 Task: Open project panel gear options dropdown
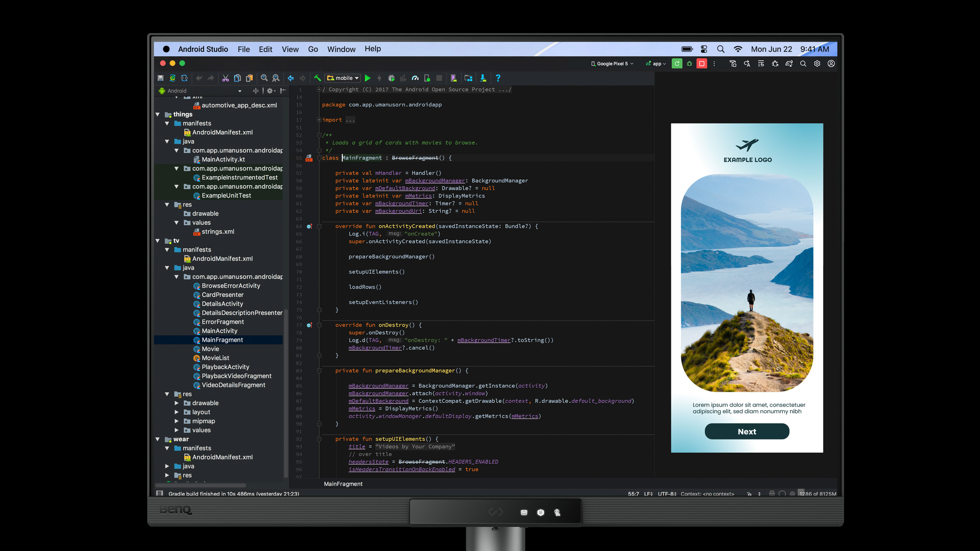pos(271,91)
